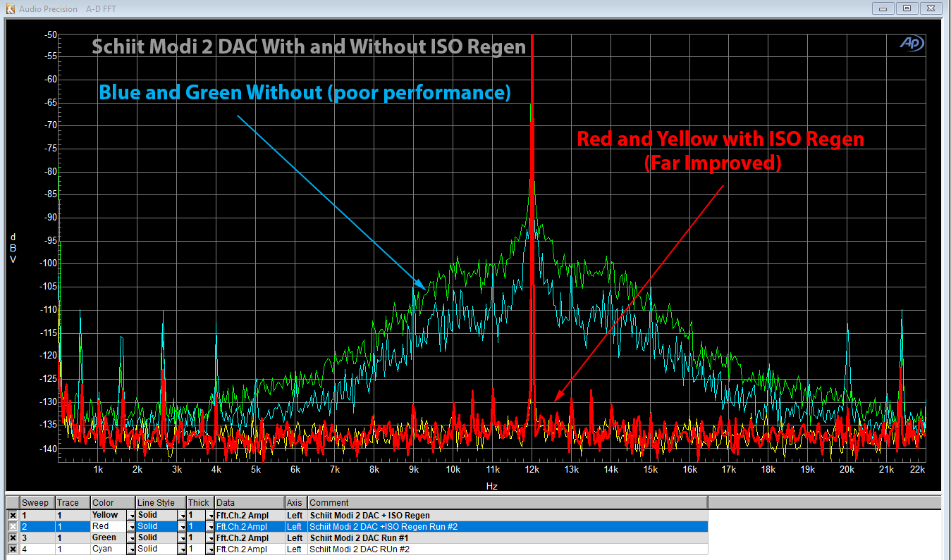Click the Data column header

pyautogui.click(x=250, y=503)
